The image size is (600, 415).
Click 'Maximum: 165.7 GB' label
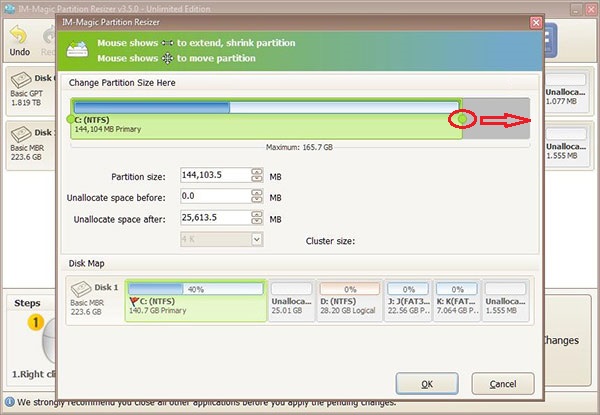coord(299,147)
